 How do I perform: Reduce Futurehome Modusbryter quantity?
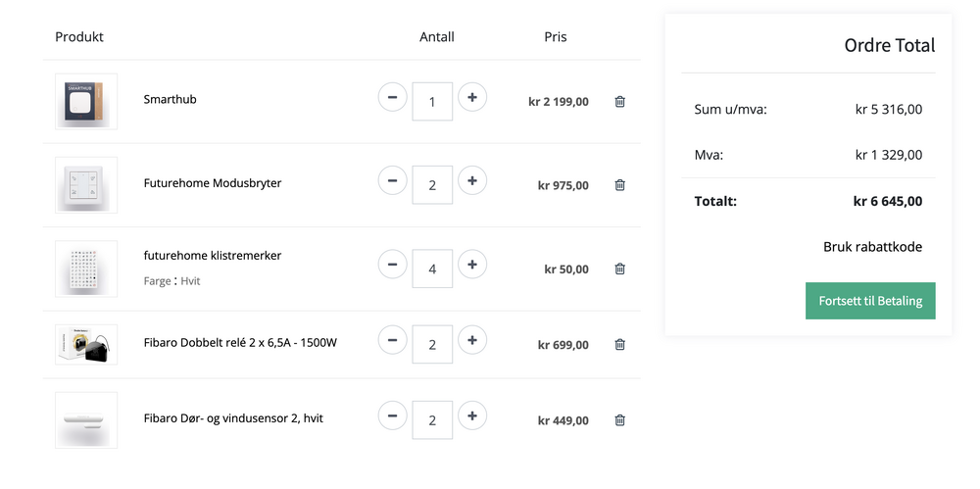[x=392, y=180]
